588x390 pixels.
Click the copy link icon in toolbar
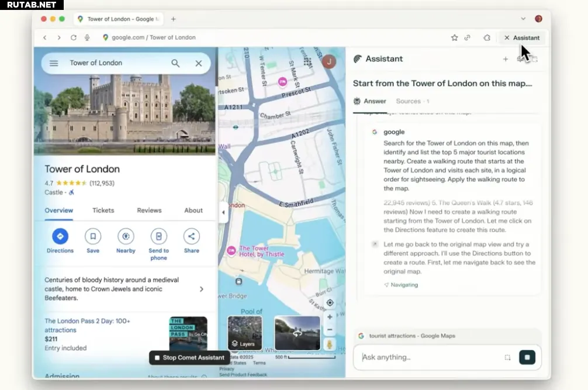[x=467, y=37]
